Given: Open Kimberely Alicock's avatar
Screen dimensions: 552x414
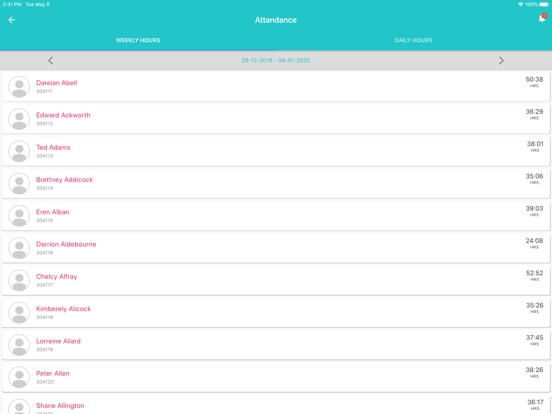Looking at the screenshot, I should tap(19, 313).
